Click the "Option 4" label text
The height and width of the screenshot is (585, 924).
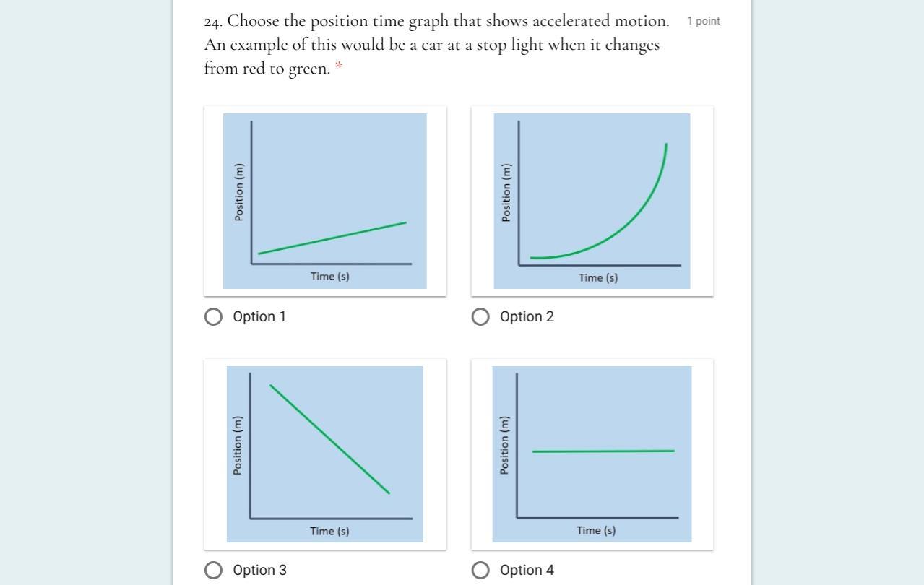pos(527,571)
